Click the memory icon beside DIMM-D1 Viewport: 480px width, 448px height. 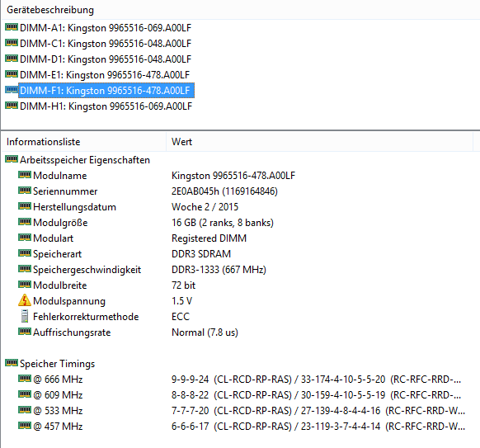pos(12,59)
